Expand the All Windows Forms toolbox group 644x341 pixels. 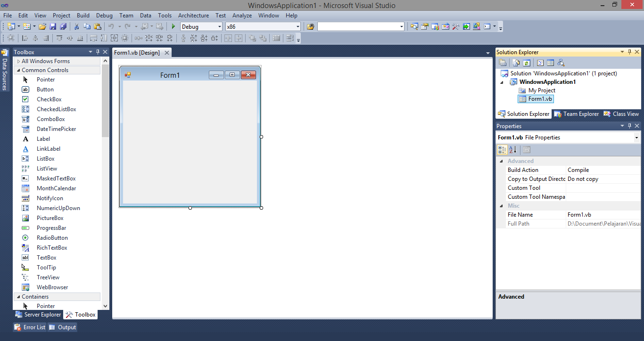coord(18,61)
